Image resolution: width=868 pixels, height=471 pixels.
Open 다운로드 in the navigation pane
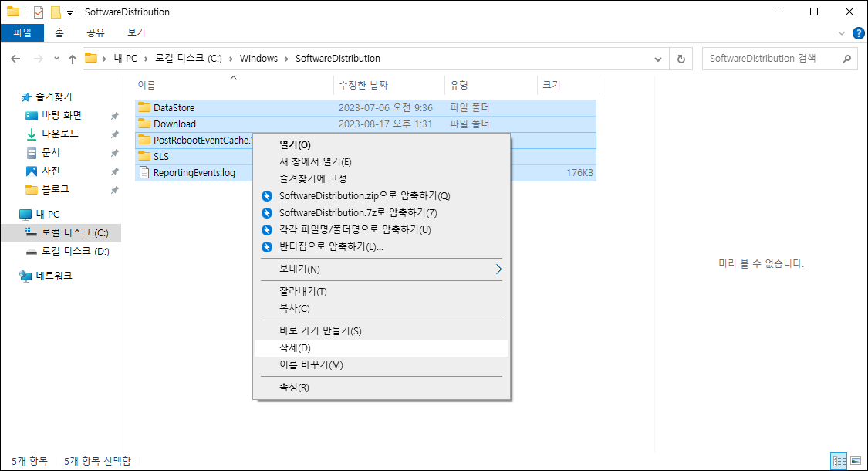point(59,134)
